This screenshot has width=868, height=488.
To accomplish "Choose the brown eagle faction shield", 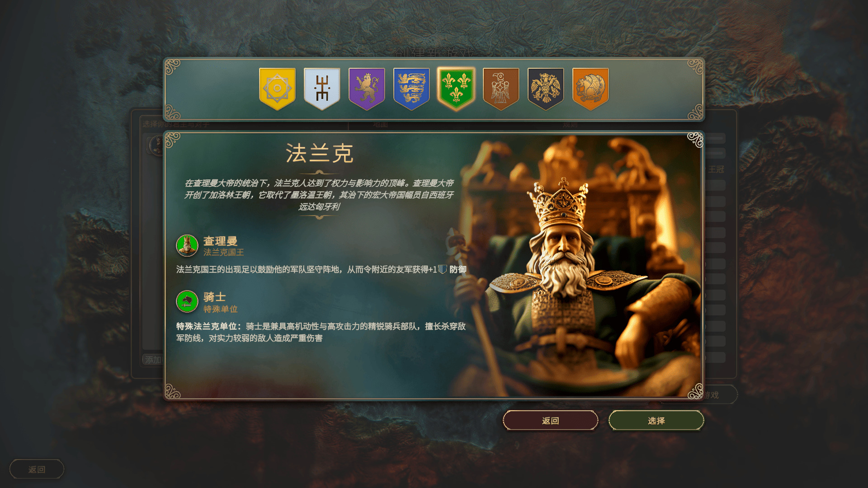I will tap(501, 89).
